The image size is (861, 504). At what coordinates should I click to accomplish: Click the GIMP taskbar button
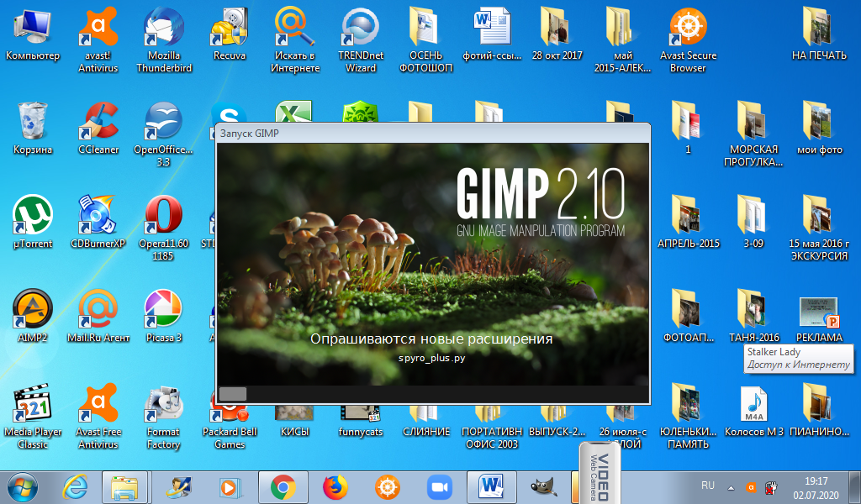[x=544, y=487]
